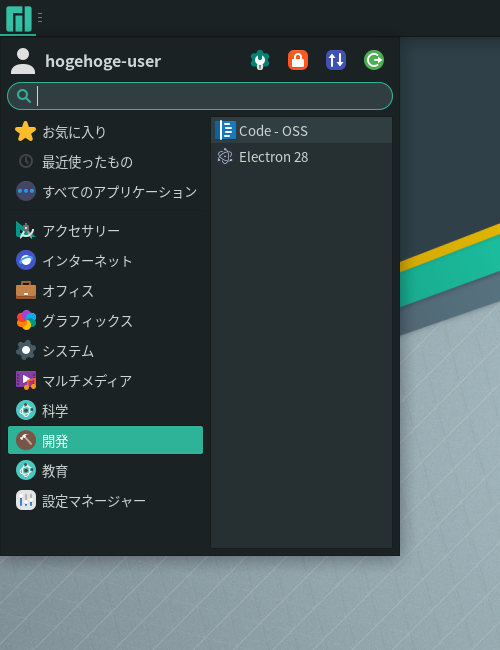Image resolution: width=500 pixels, height=650 pixels.
Task: Click the Electron 28 app icon
Action: (225, 157)
